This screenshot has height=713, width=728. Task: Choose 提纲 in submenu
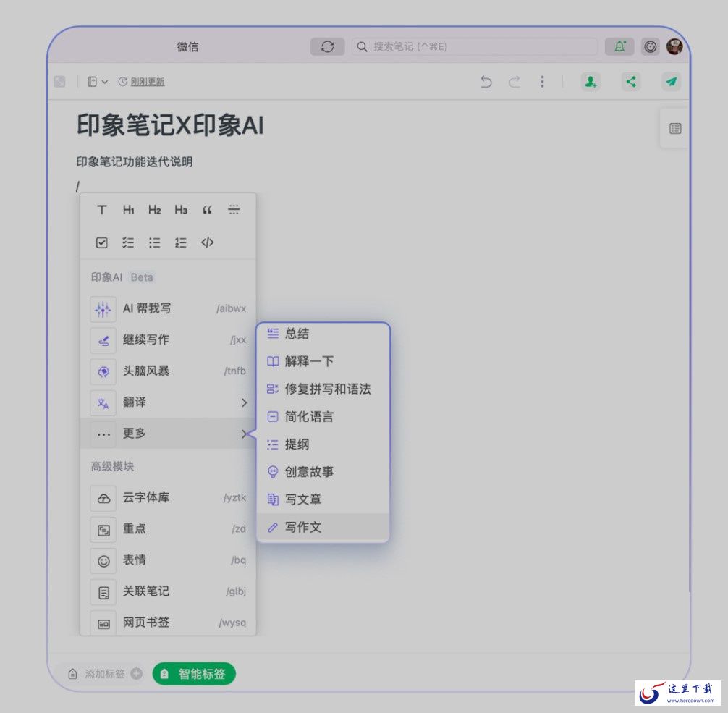coord(323,444)
